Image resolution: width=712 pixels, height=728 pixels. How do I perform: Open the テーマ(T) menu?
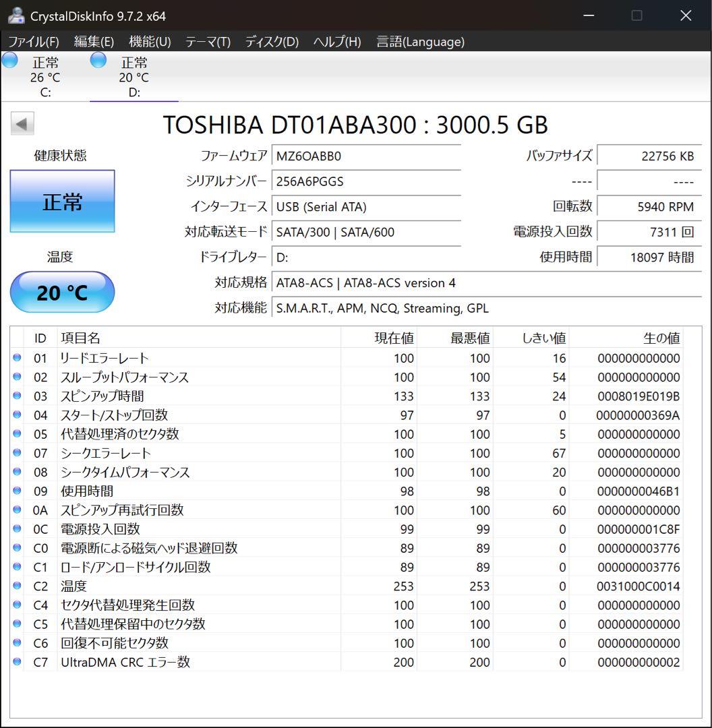[x=208, y=42]
